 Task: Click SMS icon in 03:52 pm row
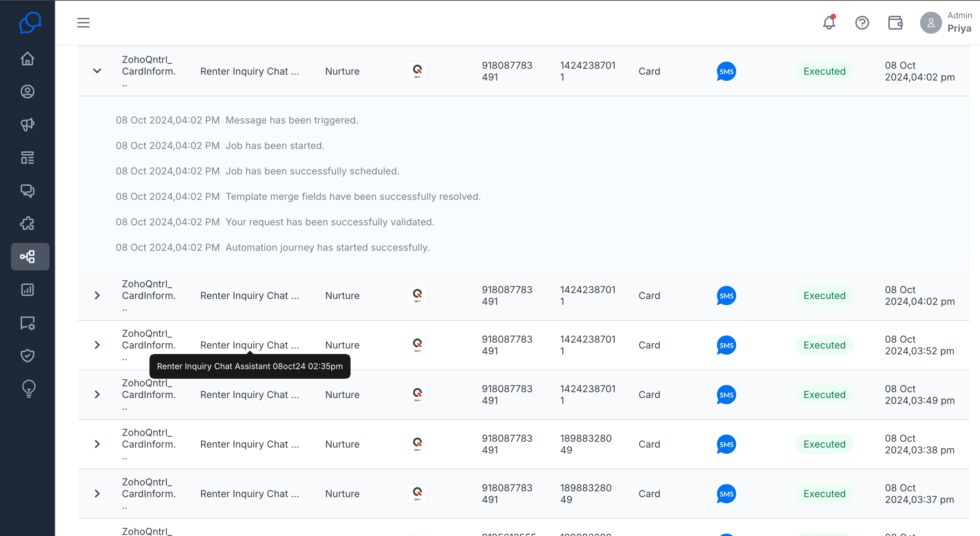point(726,345)
